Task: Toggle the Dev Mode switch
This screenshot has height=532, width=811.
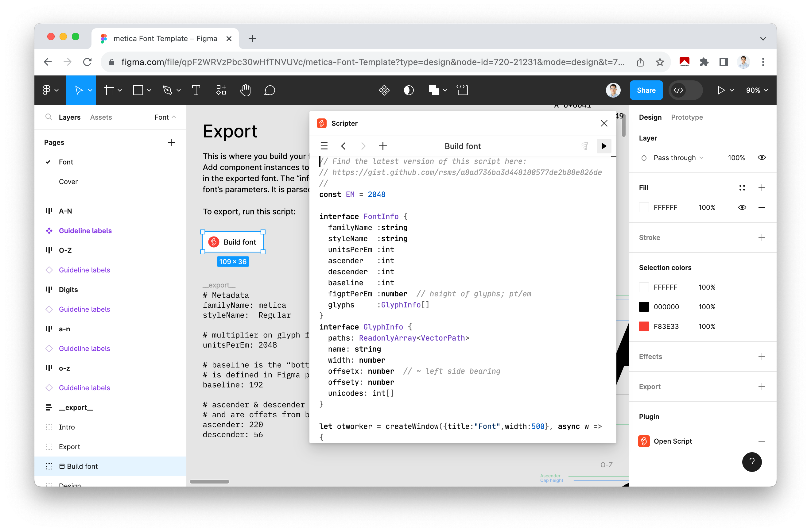Action: point(685,90)
